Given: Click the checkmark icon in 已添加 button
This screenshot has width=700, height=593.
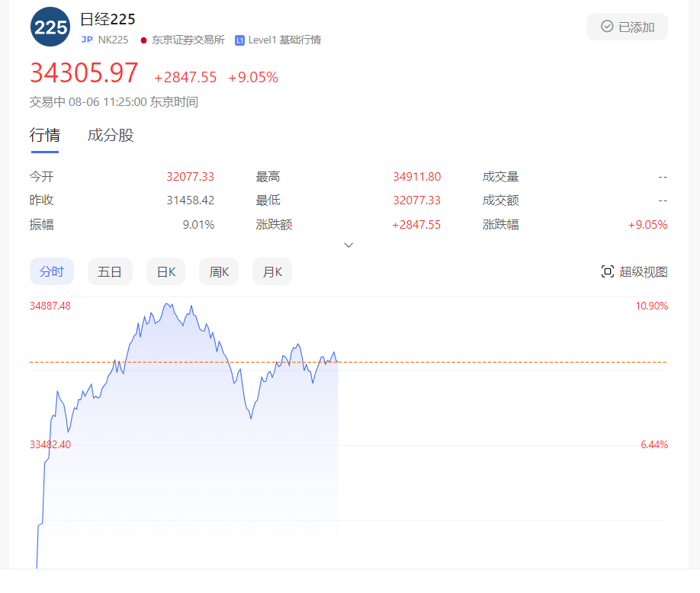Looking at the screenshot, I should click(x=607, y=27).
